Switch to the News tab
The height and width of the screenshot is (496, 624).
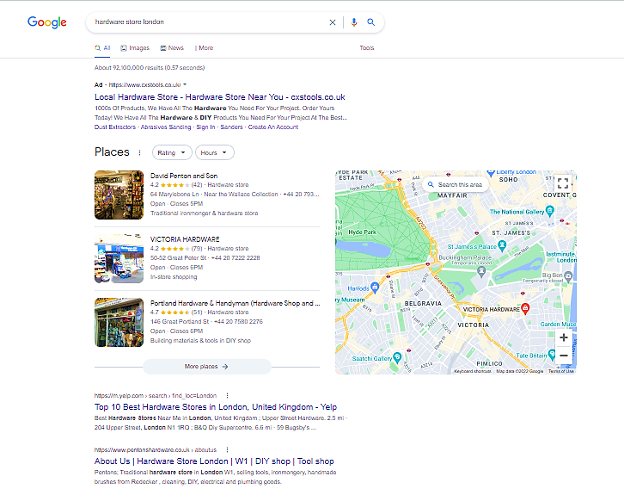coord(172,48)
